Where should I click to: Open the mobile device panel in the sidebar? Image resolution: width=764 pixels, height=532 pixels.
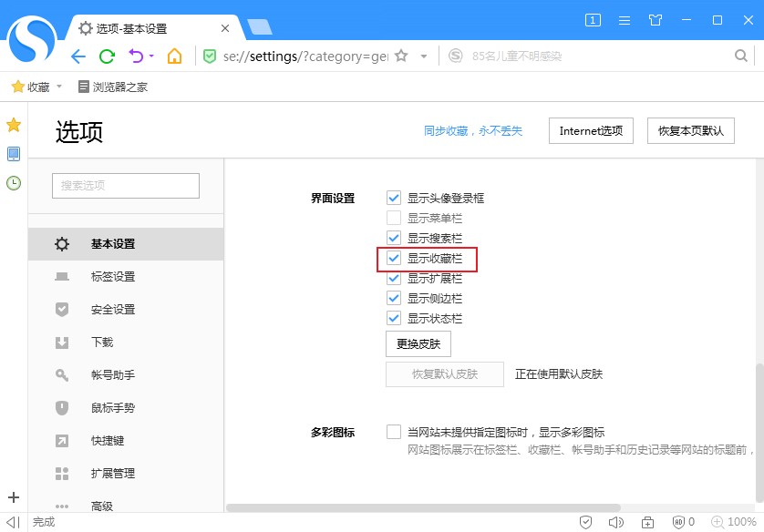coord(13,154)
